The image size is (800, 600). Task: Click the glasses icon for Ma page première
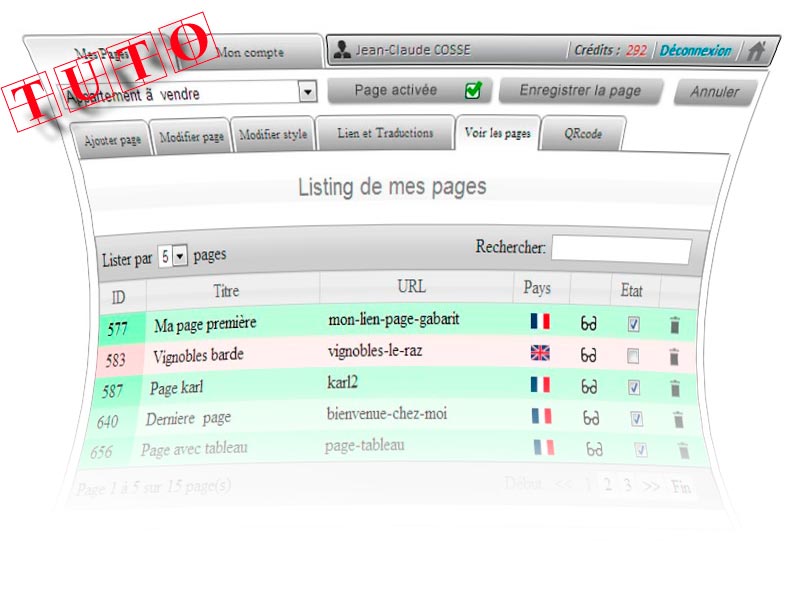[590, 323]
